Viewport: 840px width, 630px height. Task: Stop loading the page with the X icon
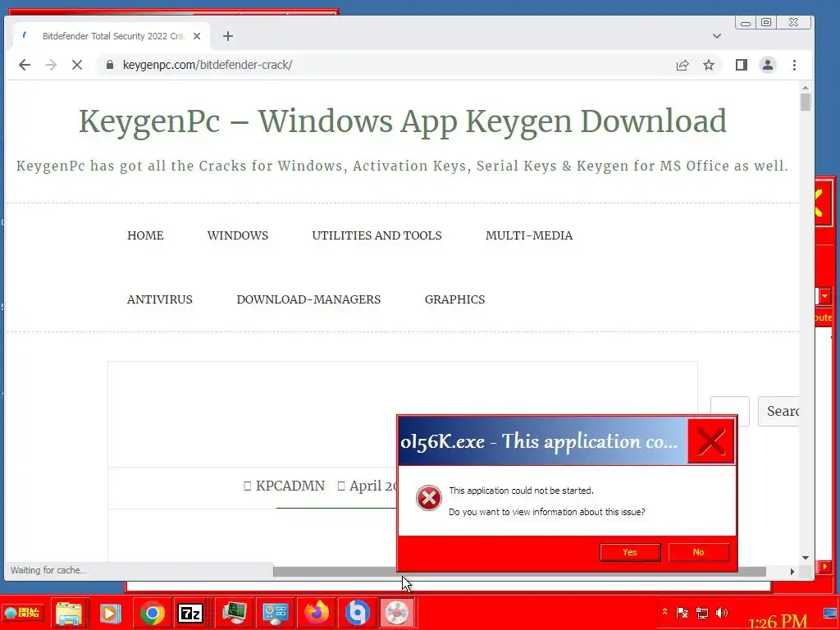[77, 65]
